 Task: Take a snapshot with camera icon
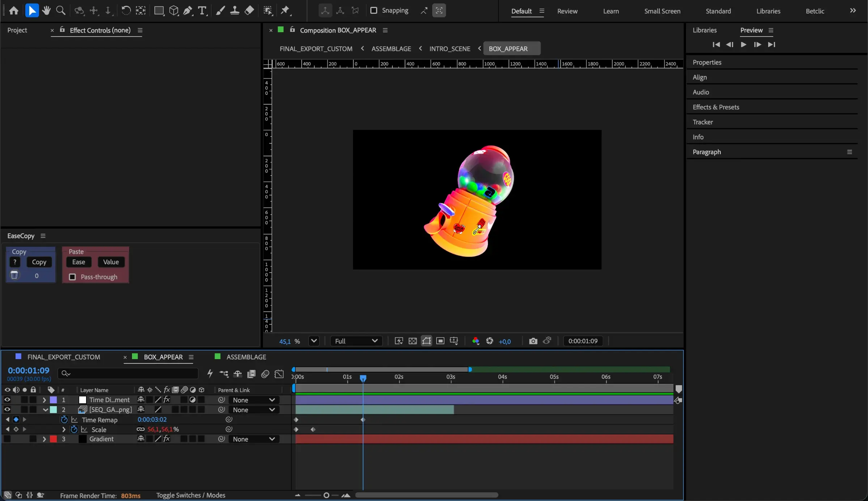(x=533, y=341)
